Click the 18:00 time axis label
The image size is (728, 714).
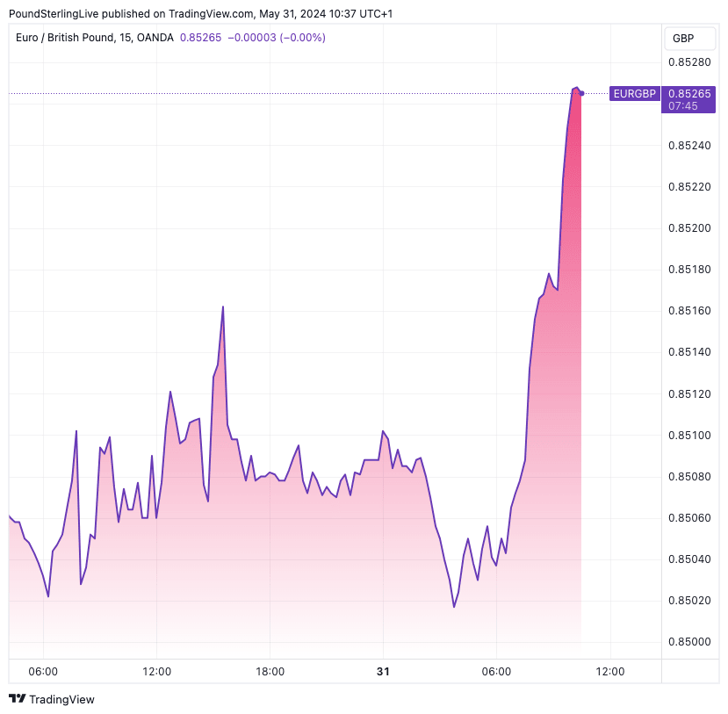coord(270,671)
